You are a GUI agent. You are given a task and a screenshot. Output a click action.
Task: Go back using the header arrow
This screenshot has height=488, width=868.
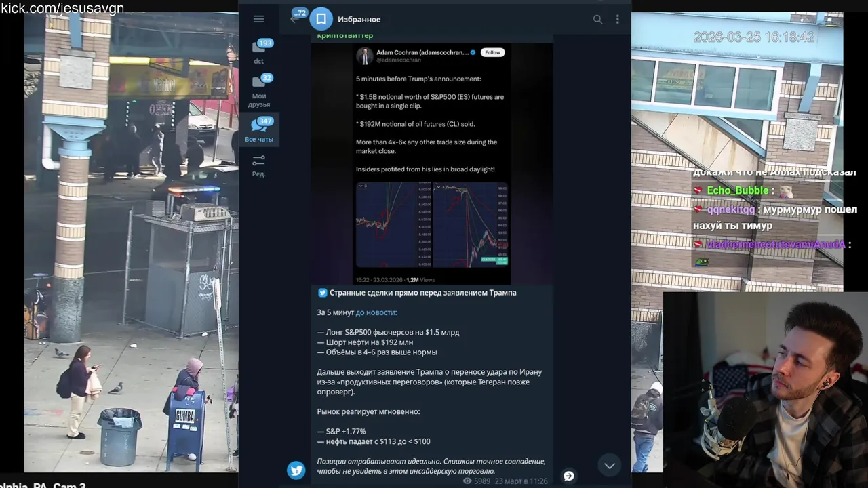pos(294,19)
